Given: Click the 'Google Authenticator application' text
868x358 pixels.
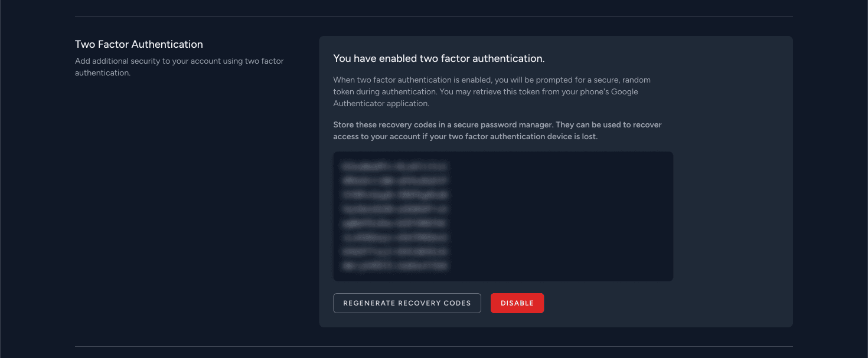Looking at the screenshot, I should [381, 104].
